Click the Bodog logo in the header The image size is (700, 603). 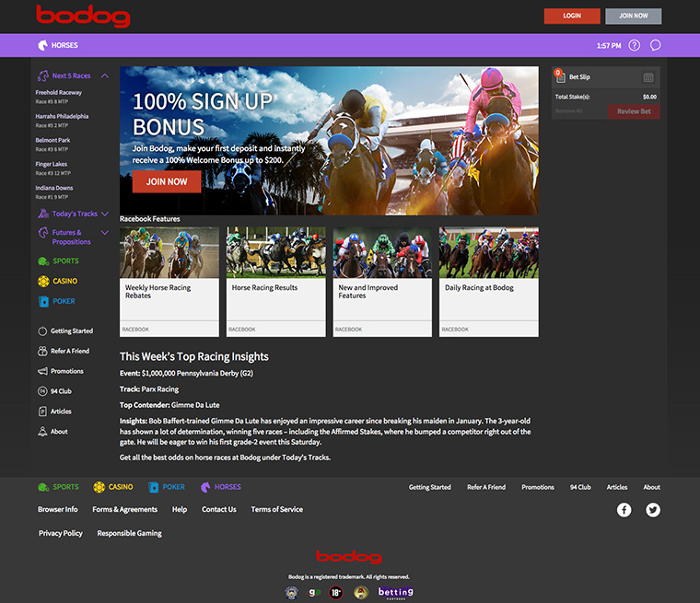83,16
